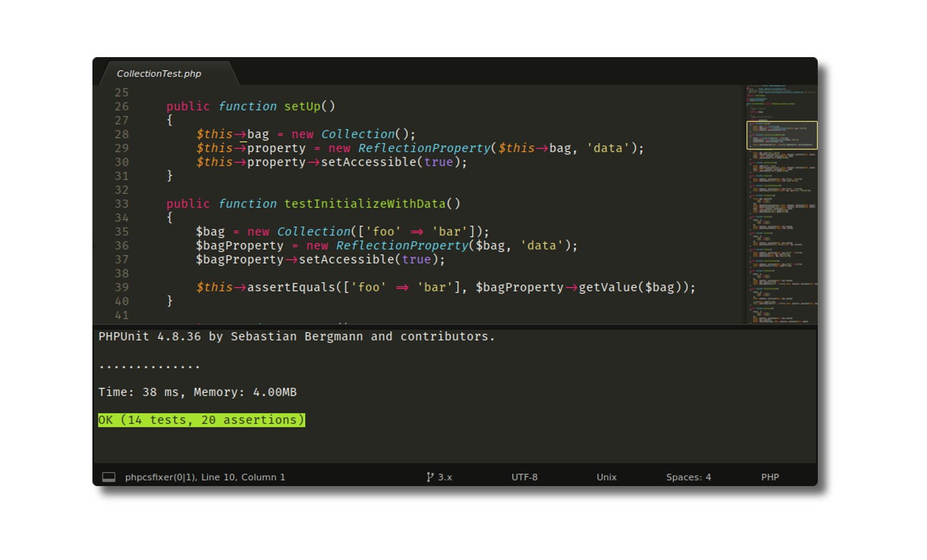Toggle the side bar panel icon
The image size is (927, 560).
coord(109,477)
